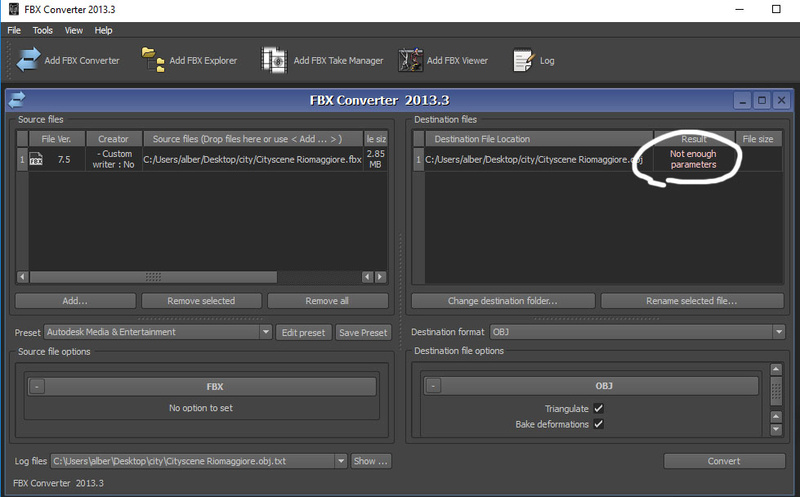Click the Save Preset button
Image resolution: width=800 pixels, height=497 pixels.
(363, 333)
